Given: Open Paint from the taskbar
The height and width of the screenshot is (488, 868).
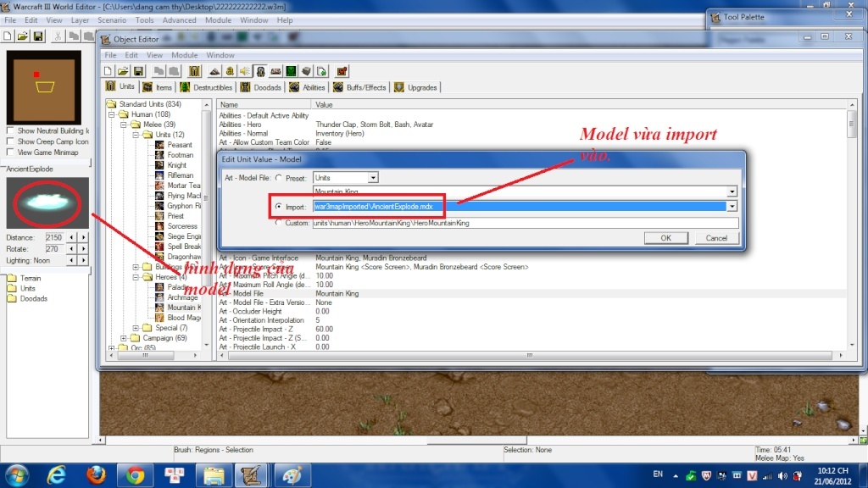Looking at the screenshot, I should pyautogui.click(x=292, y=475).
